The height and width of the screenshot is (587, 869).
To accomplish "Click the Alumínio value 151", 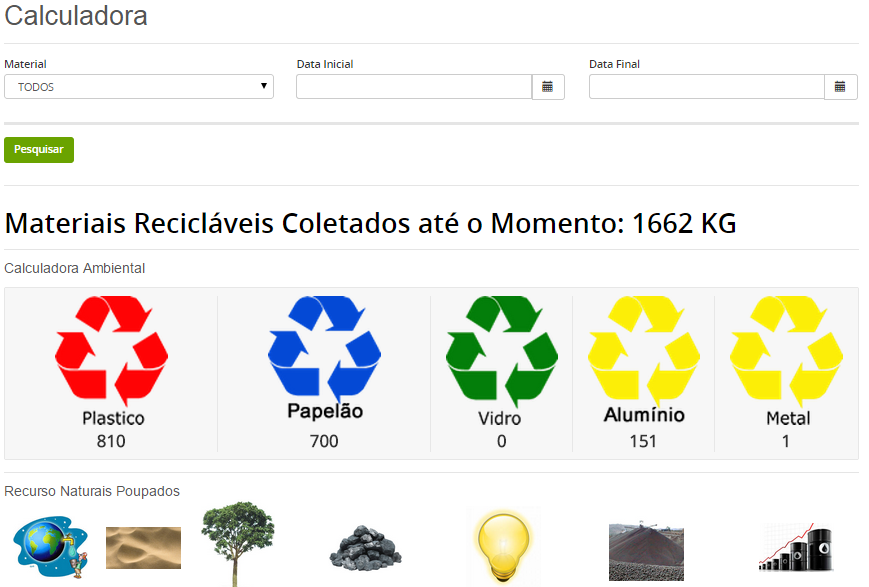I will coord(643,441).
